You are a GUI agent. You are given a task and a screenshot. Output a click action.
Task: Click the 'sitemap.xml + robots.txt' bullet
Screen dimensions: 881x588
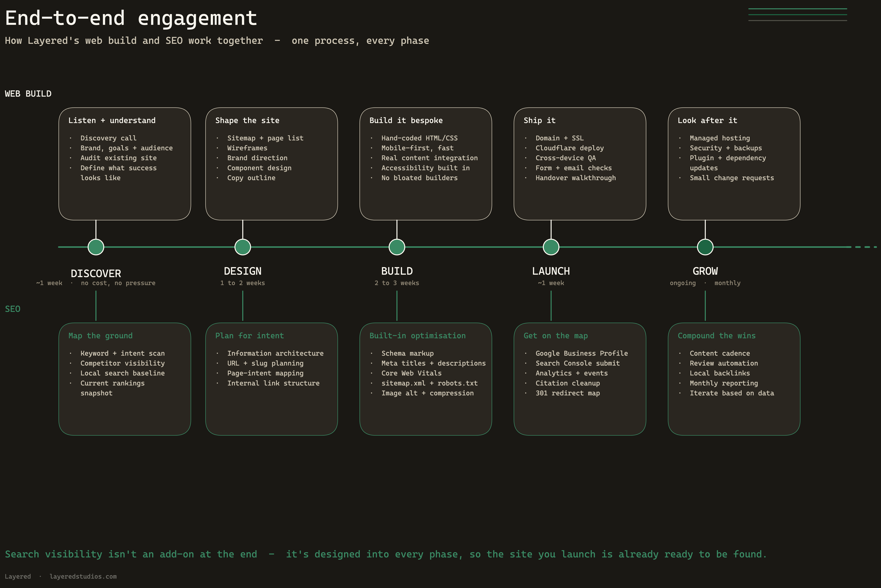point(430,383)
